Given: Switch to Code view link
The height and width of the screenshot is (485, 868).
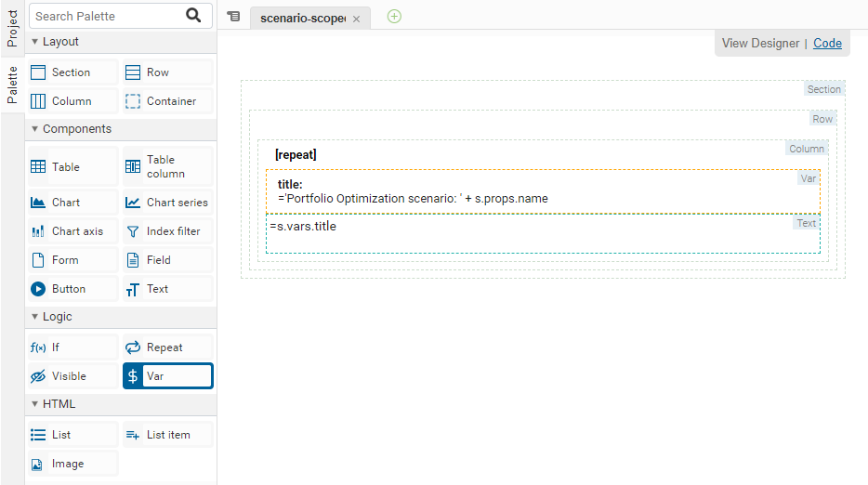Looking at the screenshot, I should pyautogui.click(x=827, y=43).
